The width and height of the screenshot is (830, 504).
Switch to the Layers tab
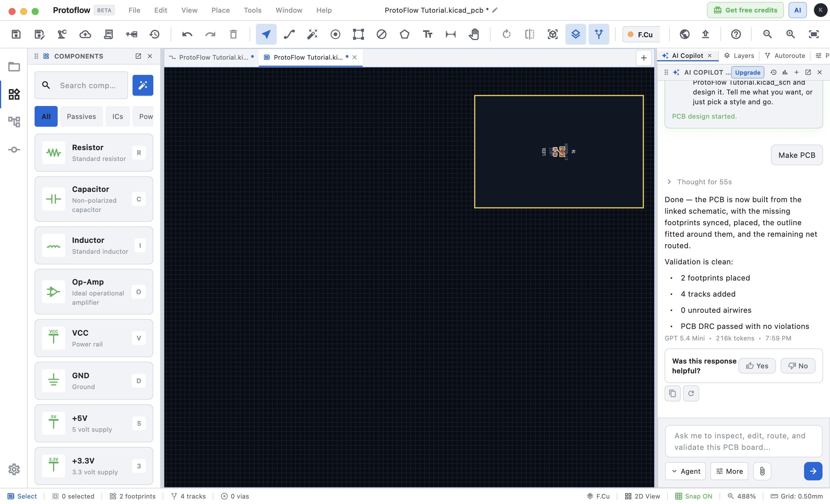(739, 56)
